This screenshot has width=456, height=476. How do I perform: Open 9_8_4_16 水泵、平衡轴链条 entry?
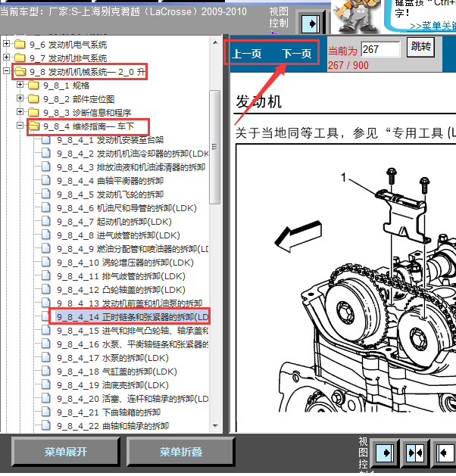coord(133,344)
